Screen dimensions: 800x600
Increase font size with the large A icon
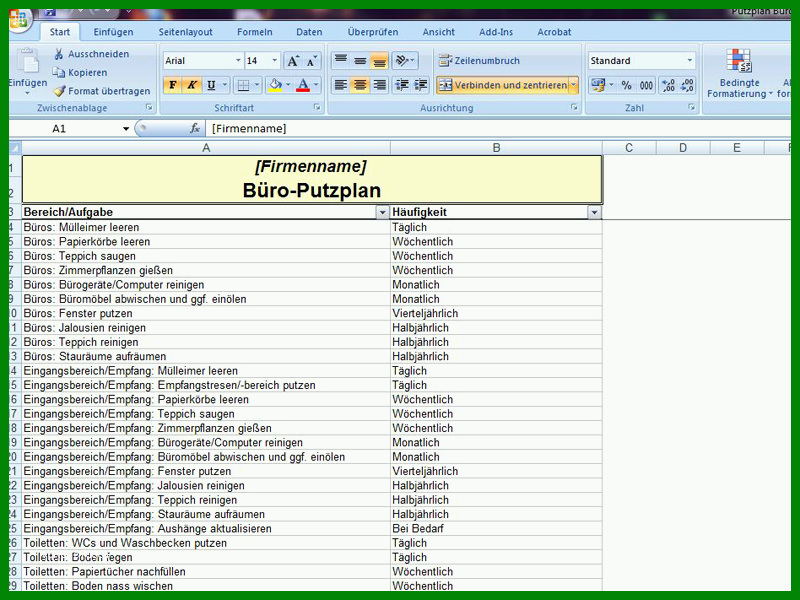pos(293,61)
